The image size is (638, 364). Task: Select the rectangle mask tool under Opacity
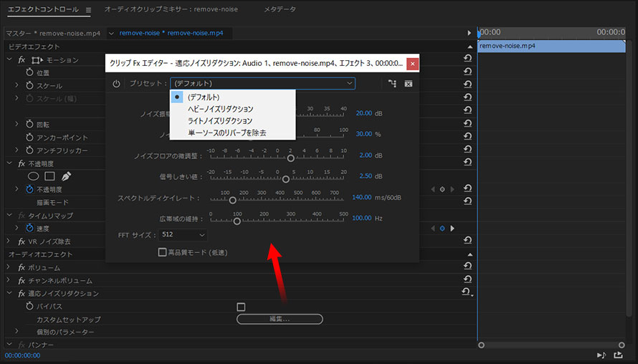(49, 176)
